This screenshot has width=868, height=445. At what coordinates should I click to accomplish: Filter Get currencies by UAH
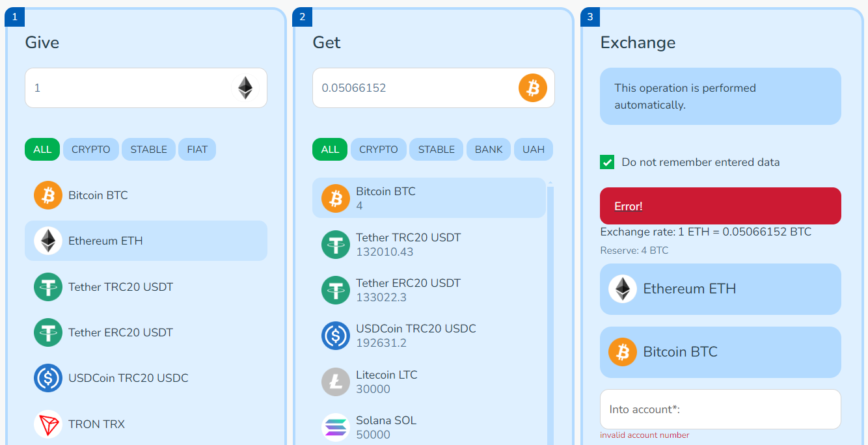click(x=534, y=149)
